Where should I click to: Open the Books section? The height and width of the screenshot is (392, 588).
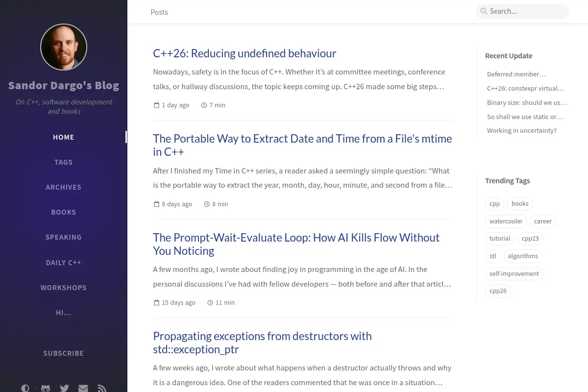64,212
